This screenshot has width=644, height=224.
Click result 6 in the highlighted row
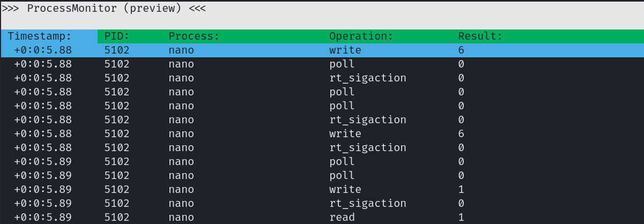(x=461, y=50)
